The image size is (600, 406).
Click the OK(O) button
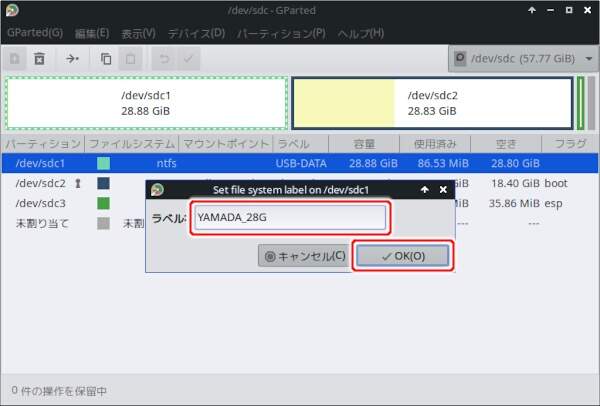pyautogui.click(x=403, y=256)
